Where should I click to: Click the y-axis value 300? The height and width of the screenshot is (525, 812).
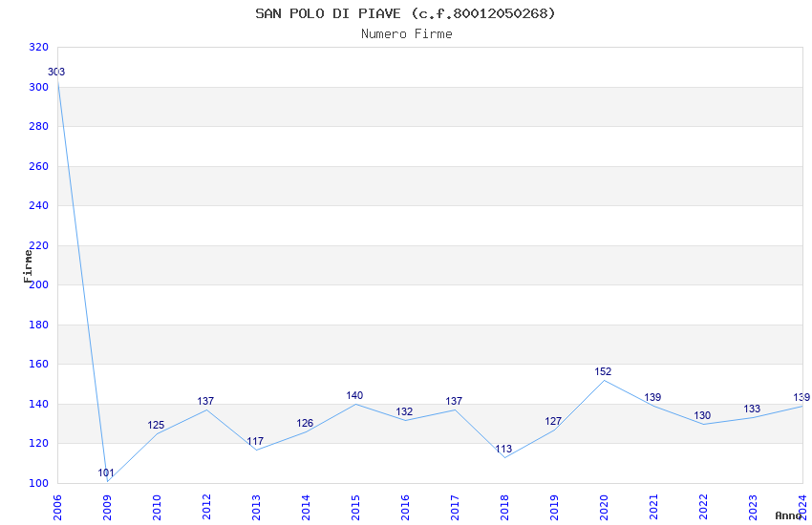pos(39,87)
